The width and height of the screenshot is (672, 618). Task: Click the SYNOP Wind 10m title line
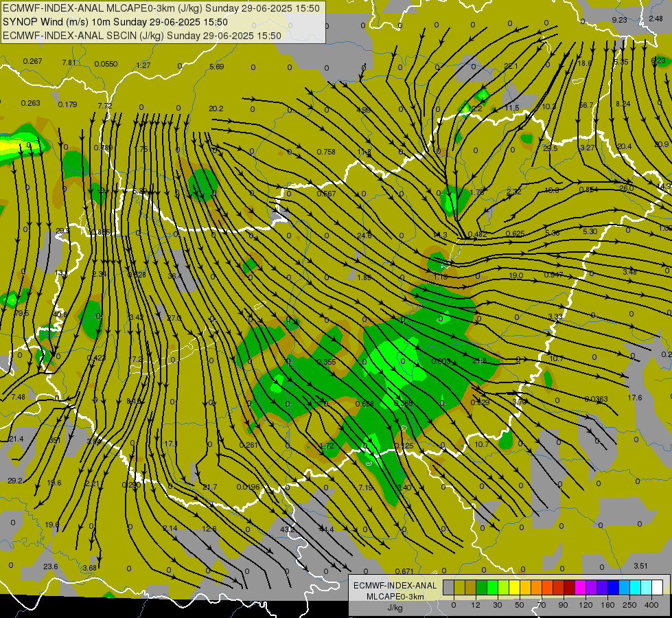tap(115, 22)
